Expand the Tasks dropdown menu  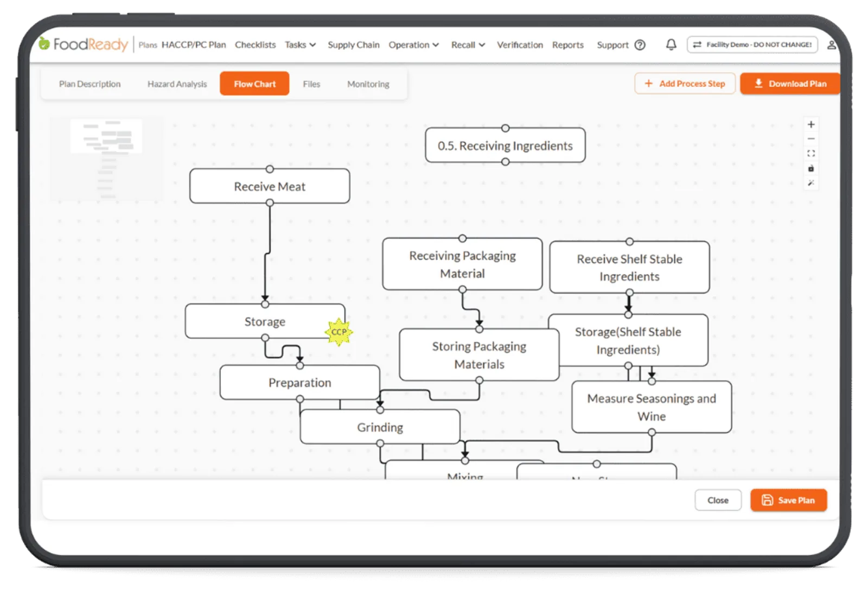pyautogui.click(x=300, y=45)
